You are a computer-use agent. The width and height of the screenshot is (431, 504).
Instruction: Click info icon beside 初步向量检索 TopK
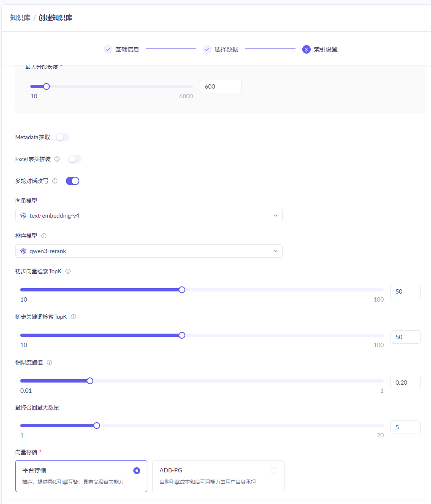point(68,271)
